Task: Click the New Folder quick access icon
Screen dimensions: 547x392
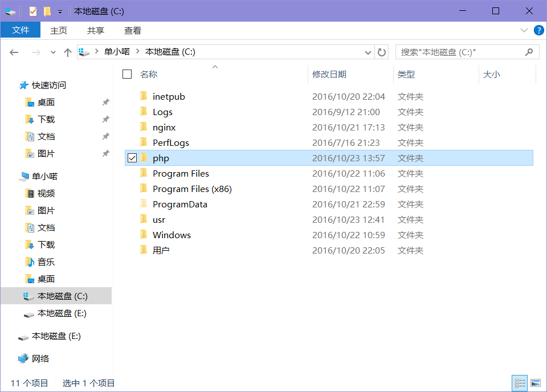Action: [x=47, y=11]
